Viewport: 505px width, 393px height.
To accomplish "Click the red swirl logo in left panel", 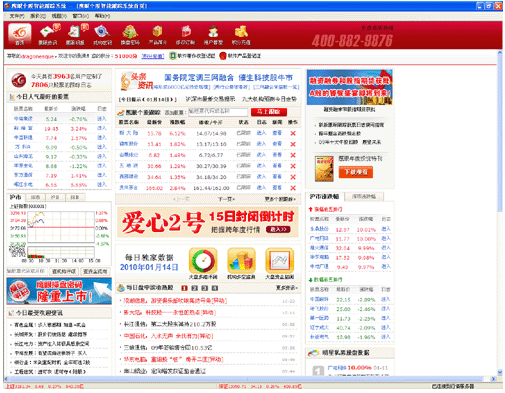I will pos(19,80).
